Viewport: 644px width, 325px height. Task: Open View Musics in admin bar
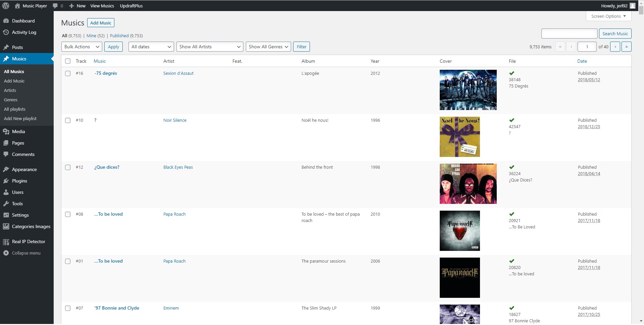pyautogui.click(x=102, y=6)
